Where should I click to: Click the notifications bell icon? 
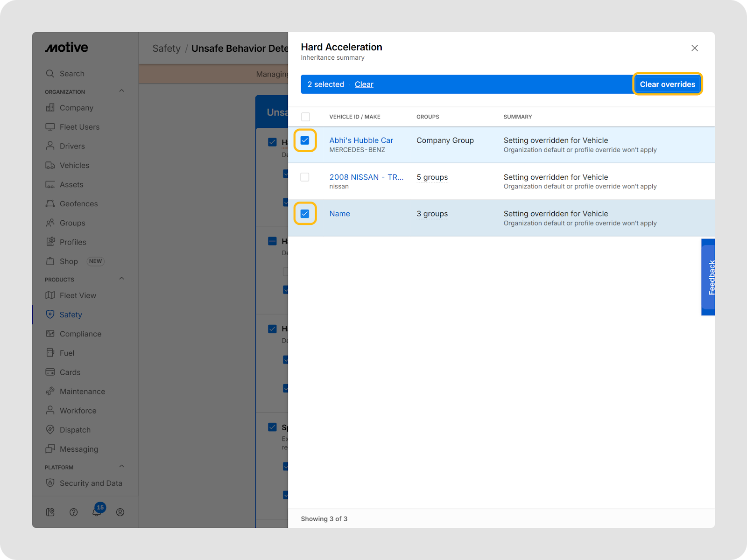[x=96, y=512]
